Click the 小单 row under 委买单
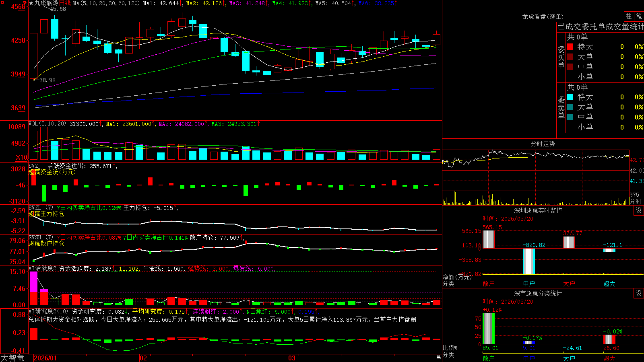The image size is (644, 362). (x=605, y=77)
